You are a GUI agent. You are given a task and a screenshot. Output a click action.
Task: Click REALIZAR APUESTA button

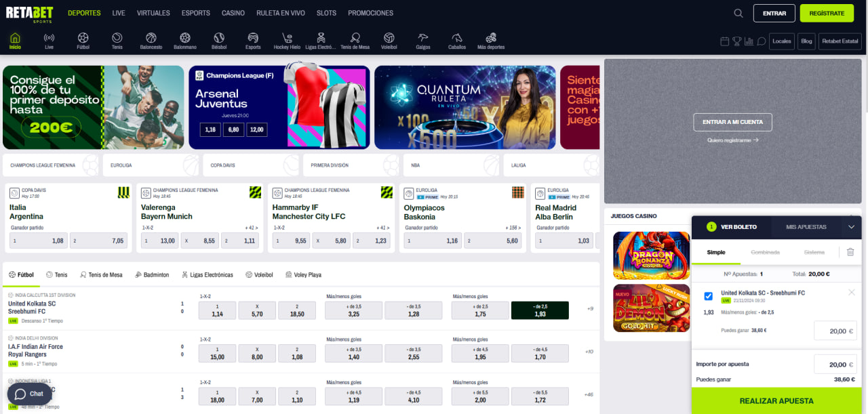pyautogui.click(x=776, y=401)
